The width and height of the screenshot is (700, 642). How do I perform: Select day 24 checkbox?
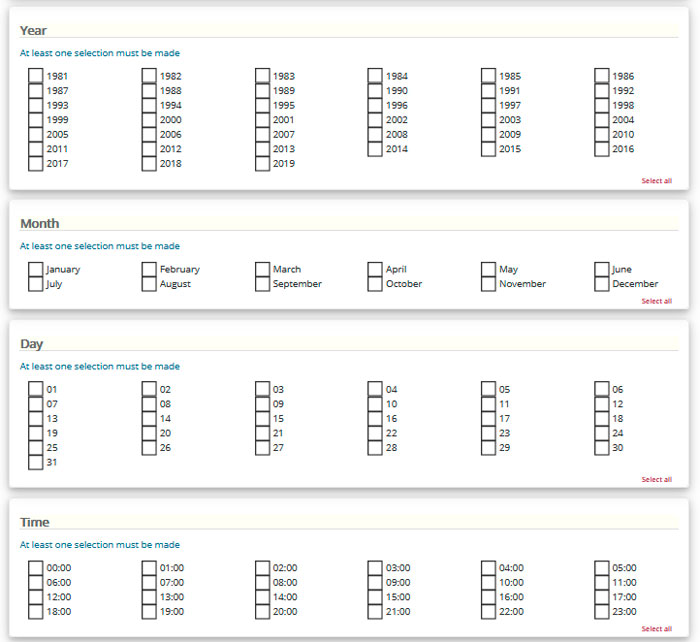(x=601, y=433)
